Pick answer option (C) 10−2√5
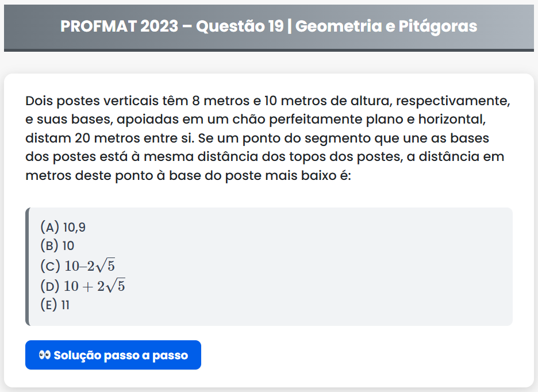The width and height of the screenshot is (538, 392). [81, 266]
